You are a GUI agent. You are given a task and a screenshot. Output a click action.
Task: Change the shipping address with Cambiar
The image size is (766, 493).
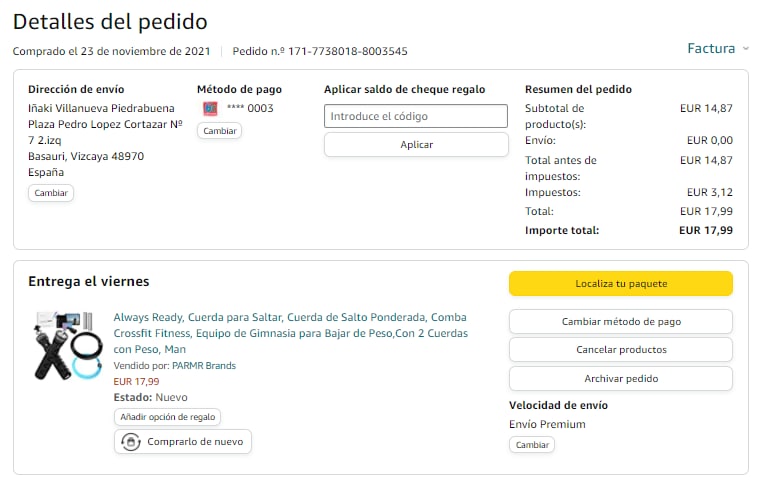pos(50,193)
